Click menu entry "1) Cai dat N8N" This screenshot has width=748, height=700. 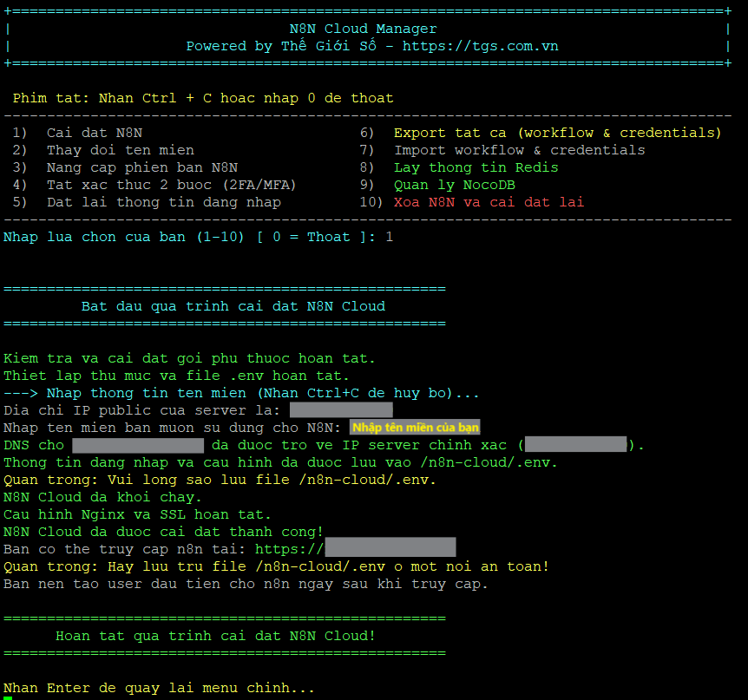coord(77,133)
